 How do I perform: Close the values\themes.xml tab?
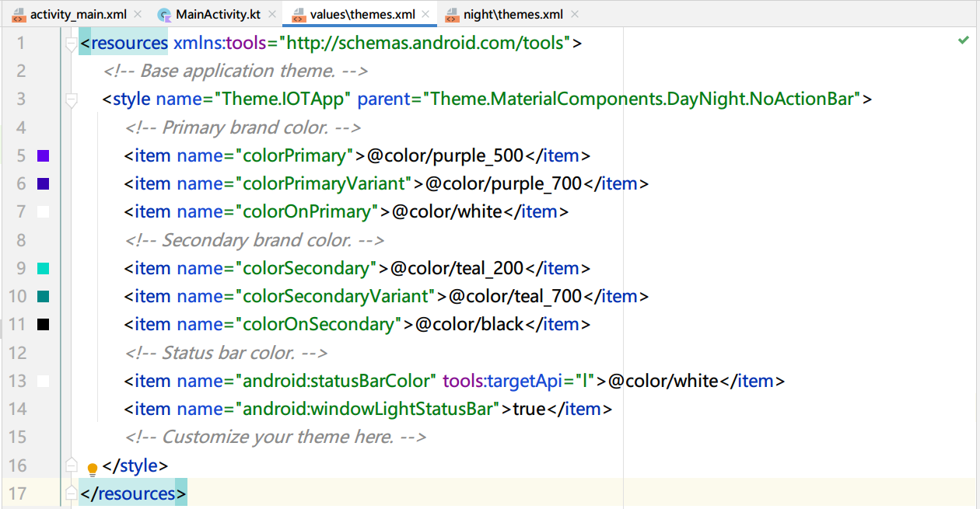coord(426,14)
